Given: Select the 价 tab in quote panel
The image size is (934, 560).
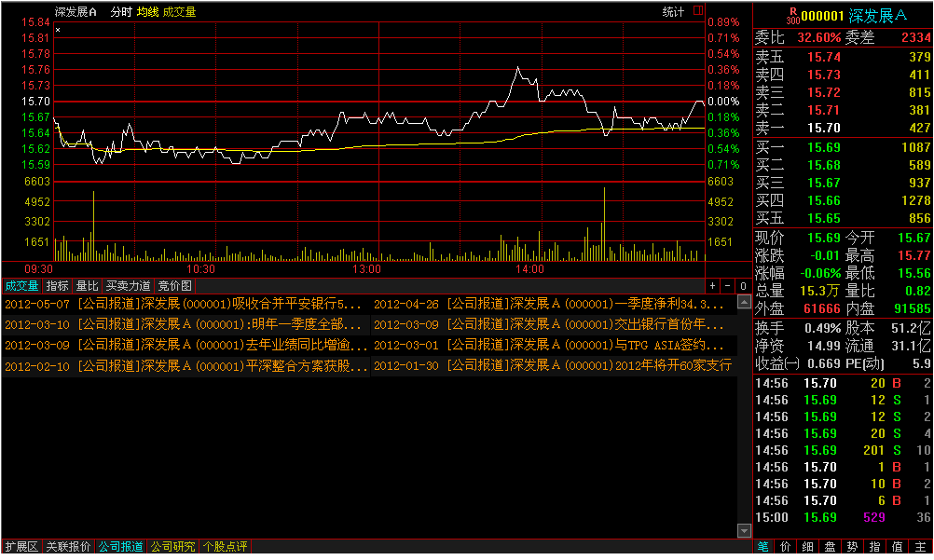Looking at the screenshot, I should (x=786, y=546).
